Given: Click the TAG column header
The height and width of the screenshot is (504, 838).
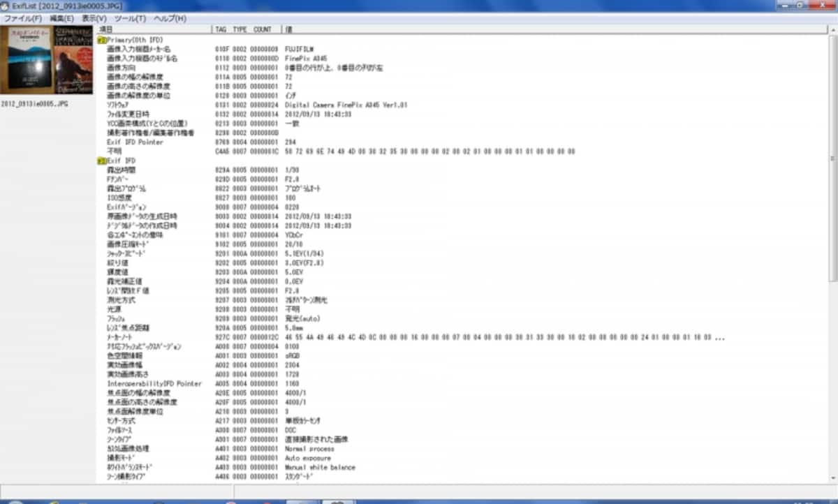Looking at the screenshot, I should point(221,29).
